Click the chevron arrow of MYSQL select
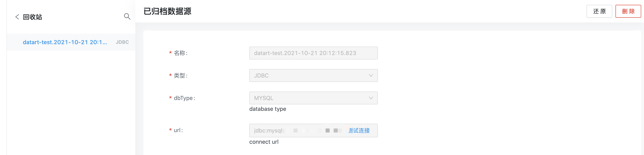Viewport: 644px width, 155px height. click(x=371, y=98)
